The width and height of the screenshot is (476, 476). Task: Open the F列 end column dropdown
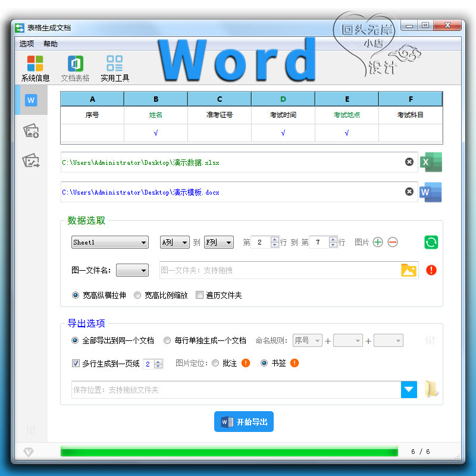(219, 242)
